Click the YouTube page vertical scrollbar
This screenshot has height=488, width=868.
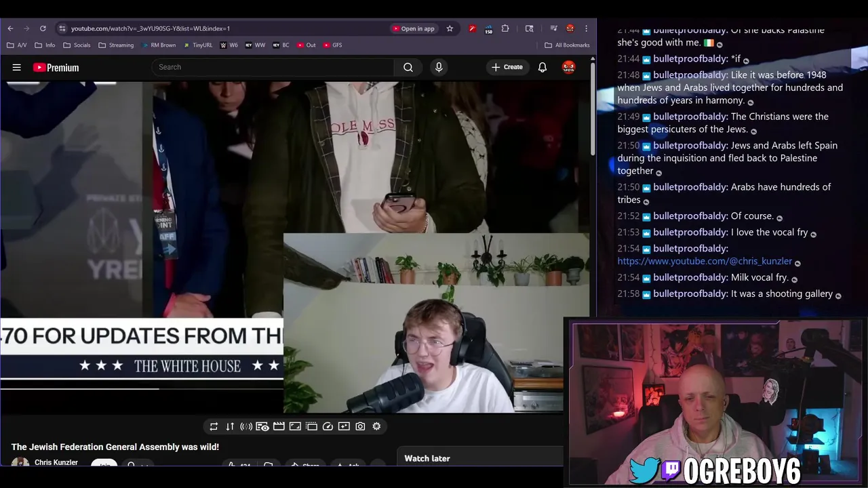(593, 107)
